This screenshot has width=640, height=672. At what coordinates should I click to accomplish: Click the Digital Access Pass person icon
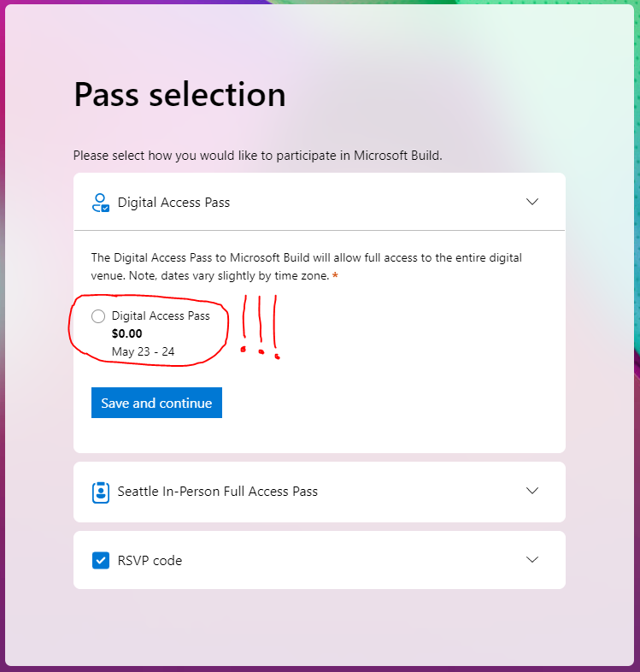tap(101, 203)
